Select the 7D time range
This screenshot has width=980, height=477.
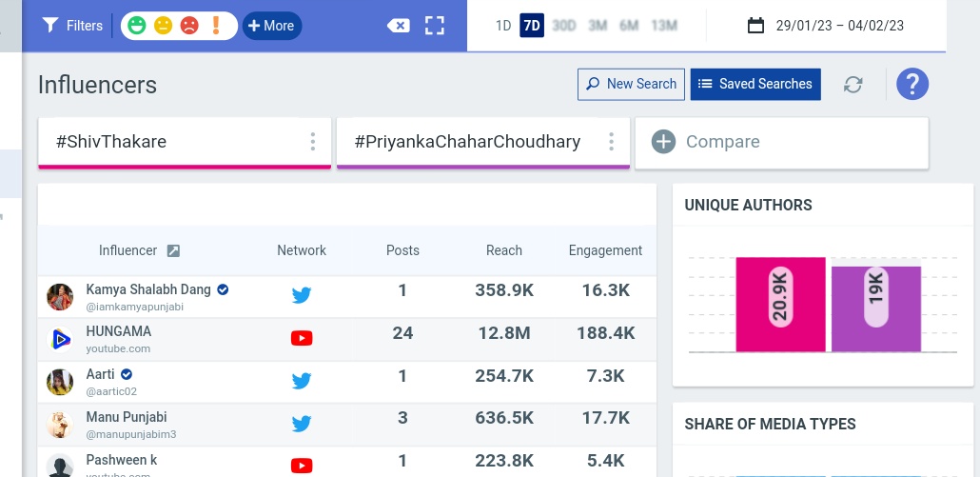(x=532, y=26)
